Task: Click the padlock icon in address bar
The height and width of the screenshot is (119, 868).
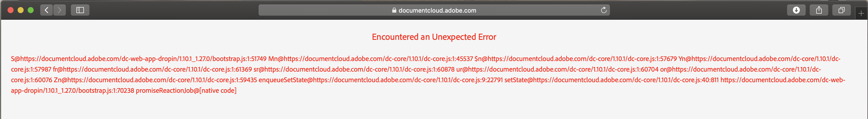Action: click(x=394, y=10)
